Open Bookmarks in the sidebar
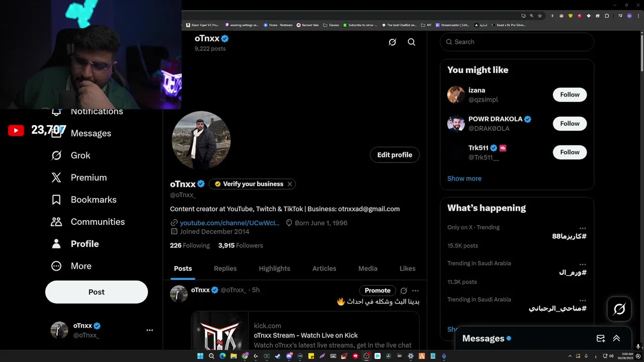644x362 pixels. [x=84, y=200]
